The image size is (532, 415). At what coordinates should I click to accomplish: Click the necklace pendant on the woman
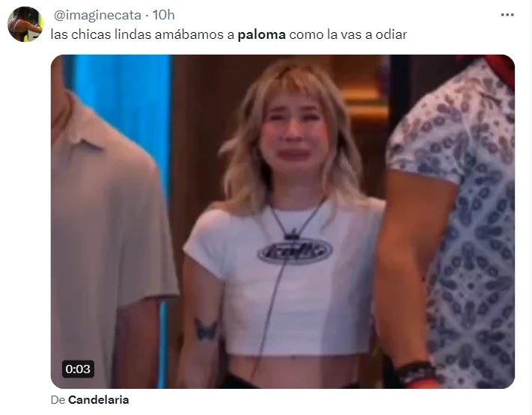(292, 235)
